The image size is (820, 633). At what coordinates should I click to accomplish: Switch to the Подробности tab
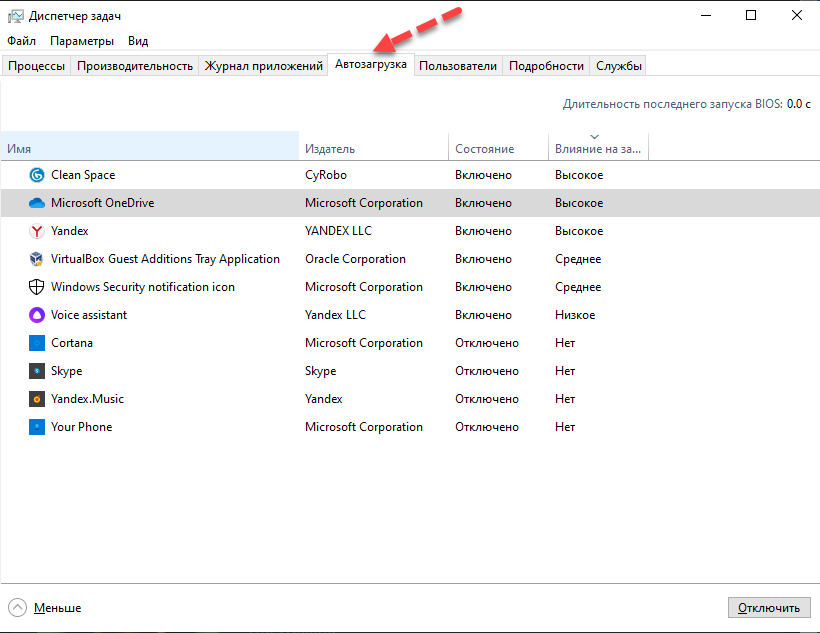pos(546,66)
